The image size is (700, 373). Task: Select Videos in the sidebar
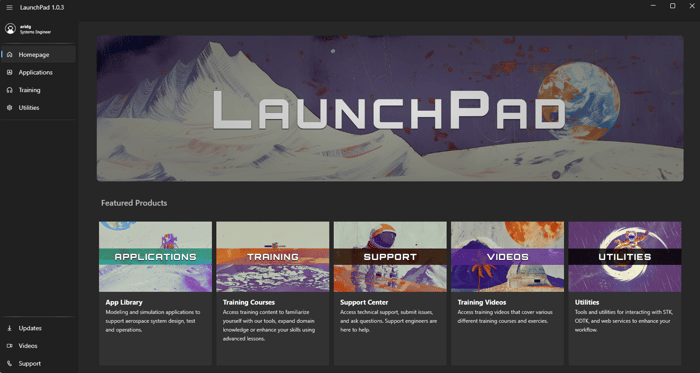coord(38,346)
